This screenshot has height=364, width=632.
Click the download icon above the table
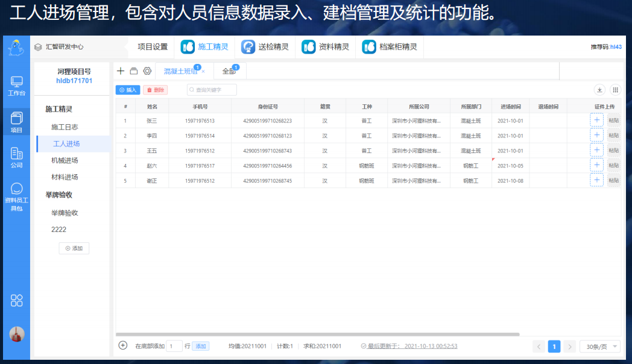[599, 90]
